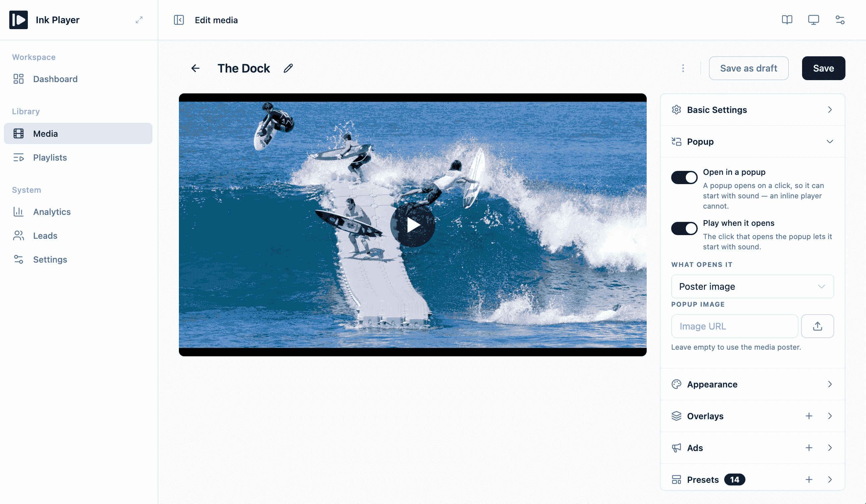Expand the Appearance section chevron
The width and height of the screenshot is (866, 504).
(830, 384)
